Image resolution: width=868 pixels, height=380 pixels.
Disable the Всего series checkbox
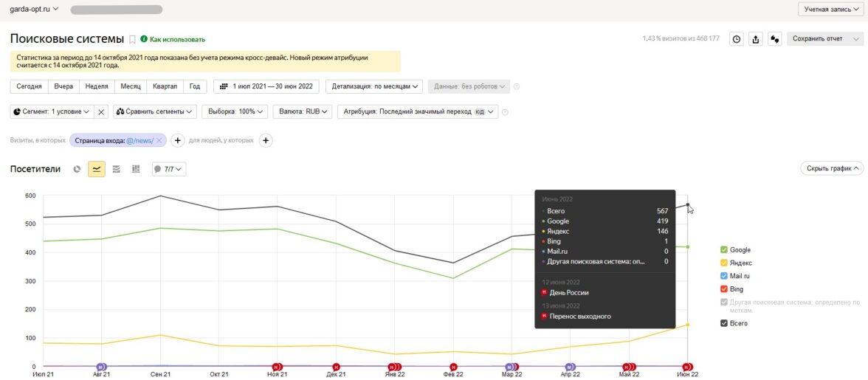[x=723, y=323]
